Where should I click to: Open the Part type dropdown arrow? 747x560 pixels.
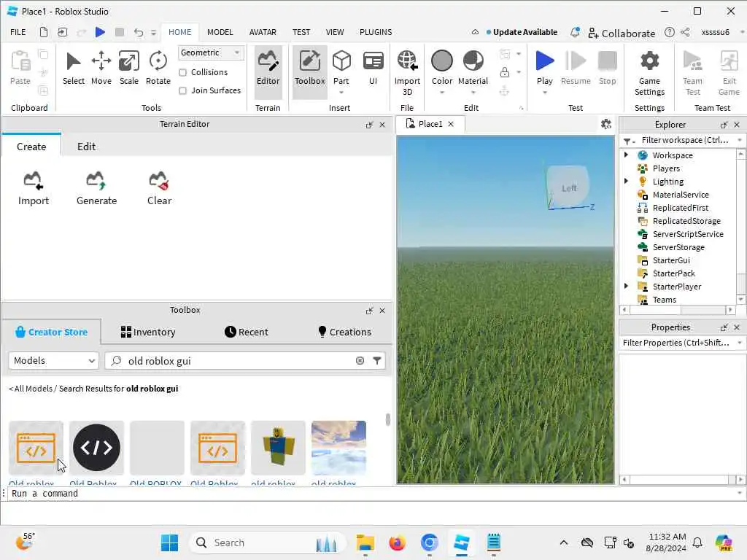pos(341,93)
